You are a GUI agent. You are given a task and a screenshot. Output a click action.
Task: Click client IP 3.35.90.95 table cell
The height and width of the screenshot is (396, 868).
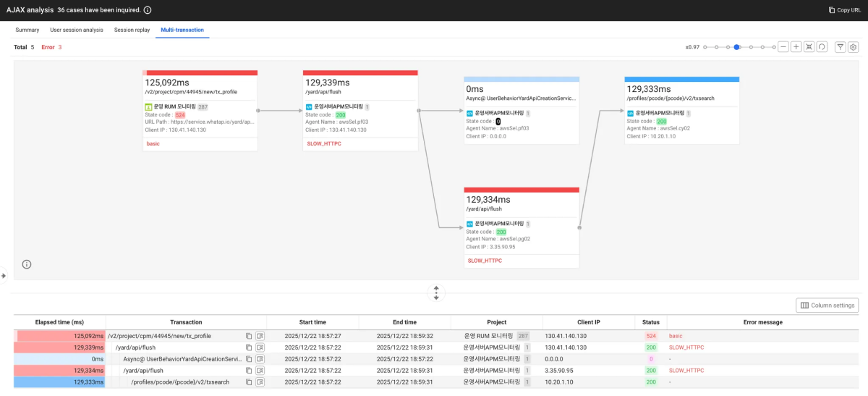pos(558,371)
